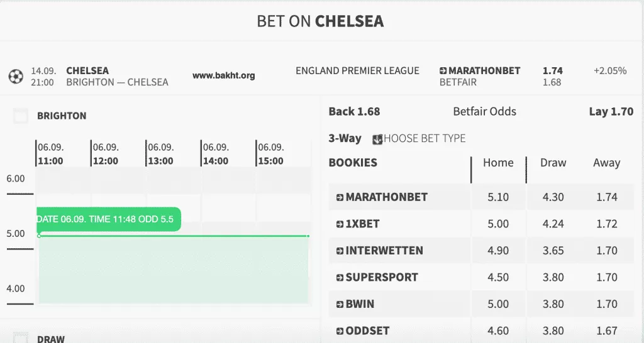Select the Away odds column header
Screen dimensions: 644x343
click(606, 163)
